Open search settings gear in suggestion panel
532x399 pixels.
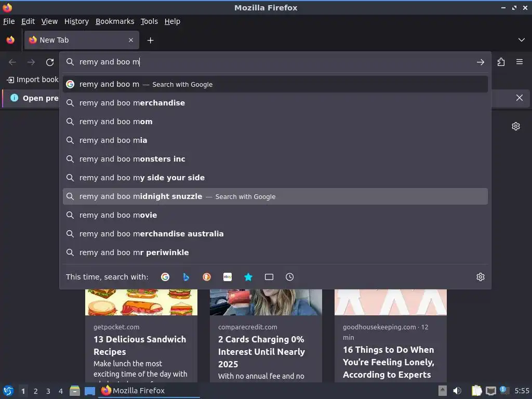(481, 277)
